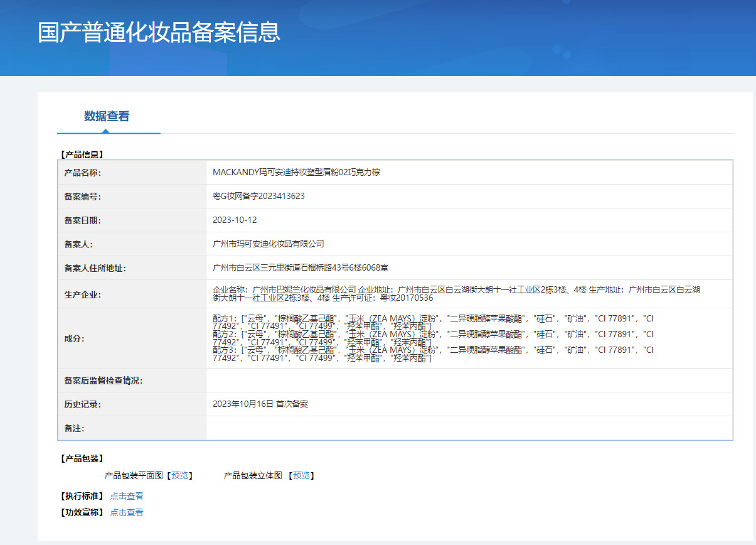Viewport: 756px width, 545px height.
Task: Preview the 产品包装平面图 image
Action: click(179, 476)
